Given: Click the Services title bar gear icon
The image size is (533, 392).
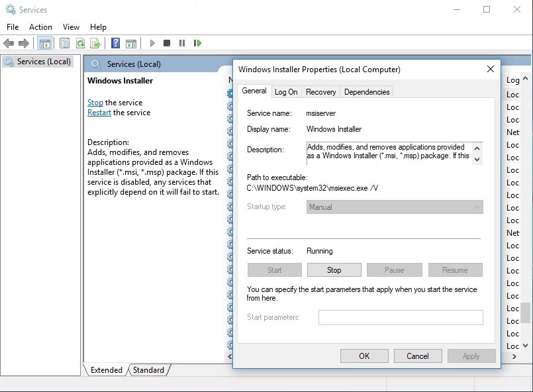Looking at the screenshot, I should (11, 9).
